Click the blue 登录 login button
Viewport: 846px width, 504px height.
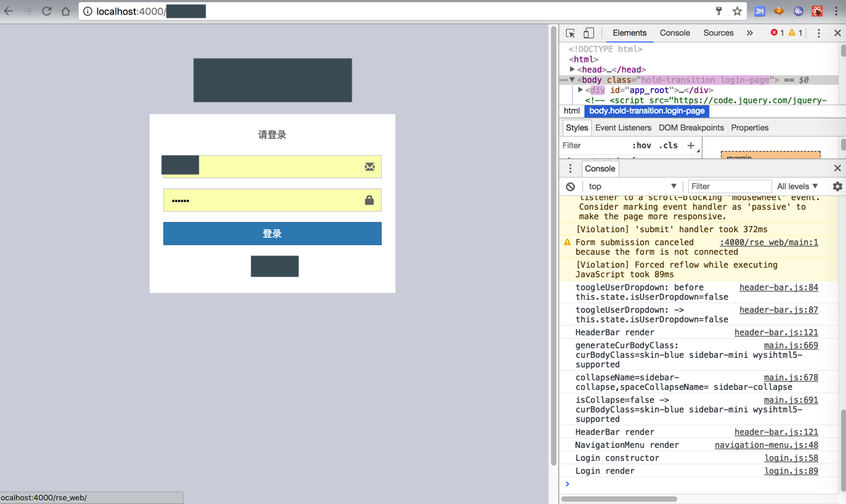(x=272, y=234)
